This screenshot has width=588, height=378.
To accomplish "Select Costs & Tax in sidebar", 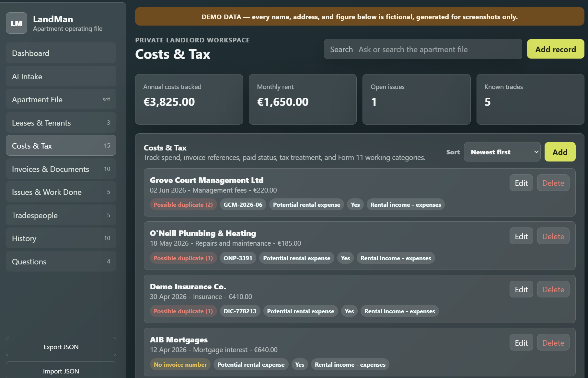I will [61, 146].
